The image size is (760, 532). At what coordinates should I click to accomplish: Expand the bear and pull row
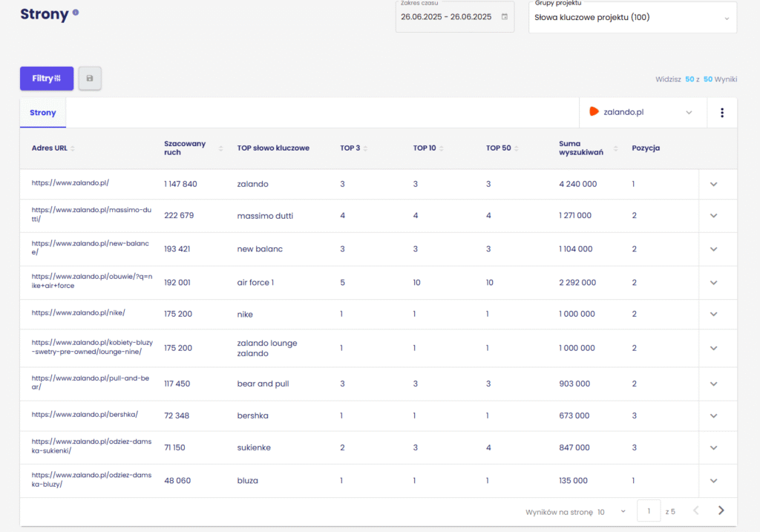click(713, 384)
